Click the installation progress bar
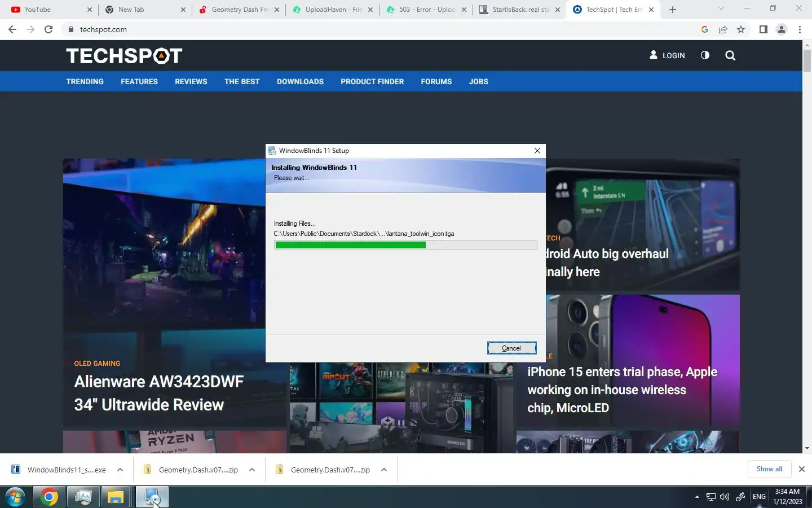The height and width of the screenshot is (508, 812). (405, 245)
